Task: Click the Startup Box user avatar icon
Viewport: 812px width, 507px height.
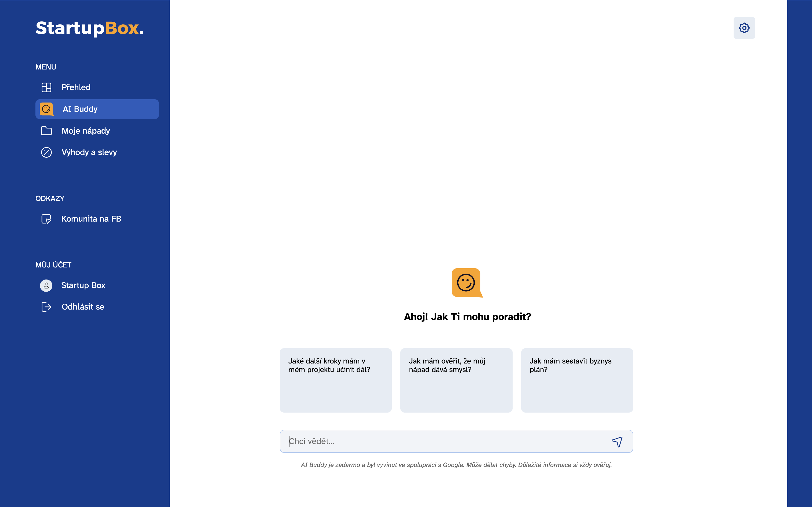Action: [46, 285]
